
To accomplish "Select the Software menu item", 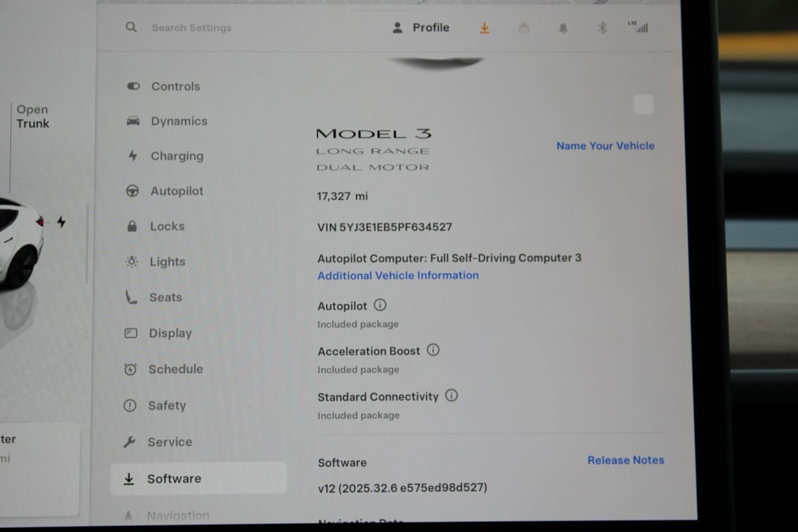I will click(x=174, y=479).
